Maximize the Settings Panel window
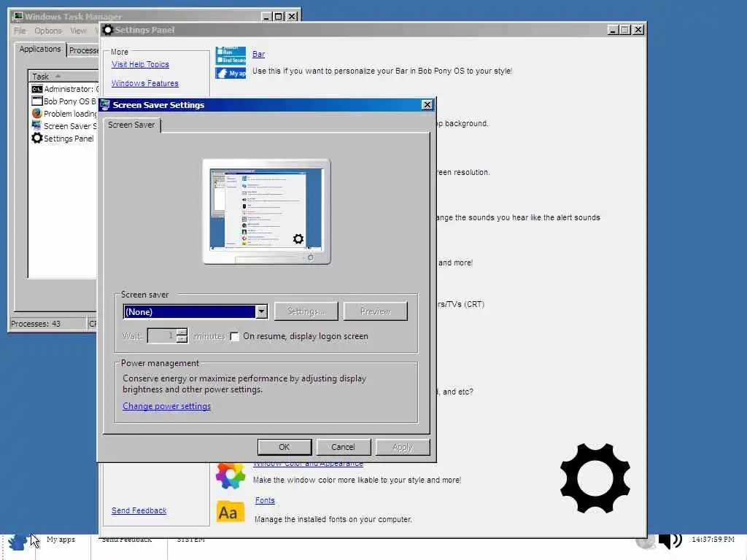This screenshot has height=560, width=747. click(625, 29)
